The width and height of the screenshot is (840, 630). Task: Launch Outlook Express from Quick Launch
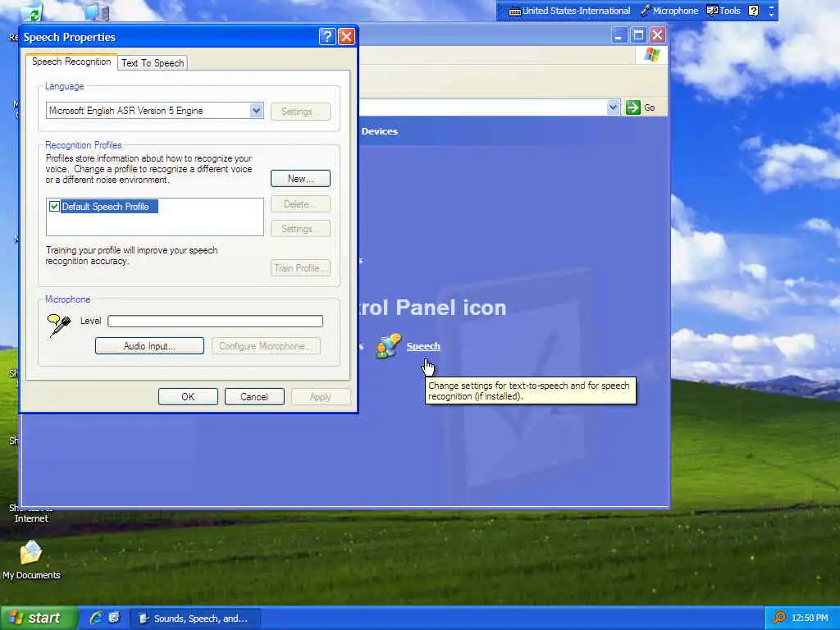click(115, 618)
